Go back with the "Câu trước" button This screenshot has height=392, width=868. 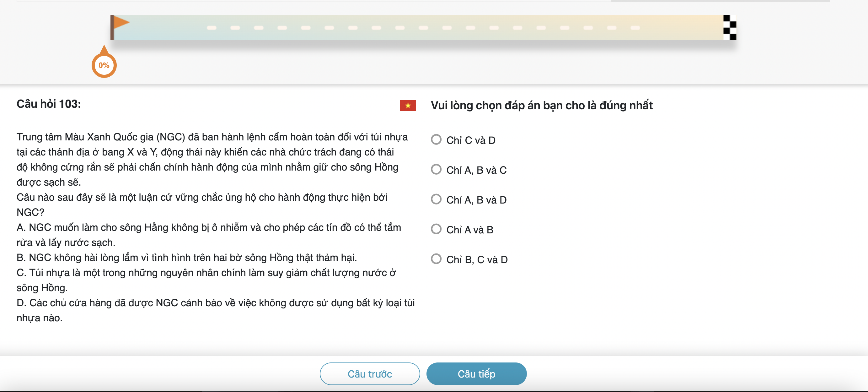tap(369, 373)
